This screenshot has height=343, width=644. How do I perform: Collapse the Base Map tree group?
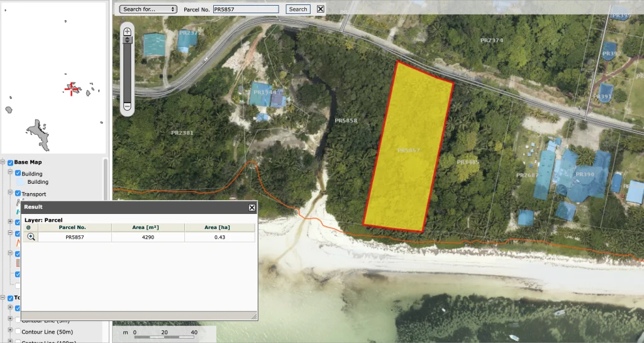tap(3, 162)
